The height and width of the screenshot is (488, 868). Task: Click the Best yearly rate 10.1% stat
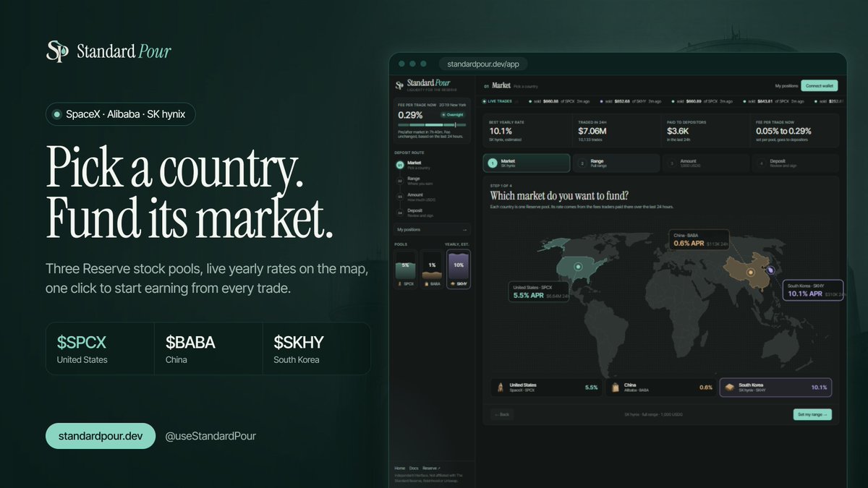click(x=526, y=130)
